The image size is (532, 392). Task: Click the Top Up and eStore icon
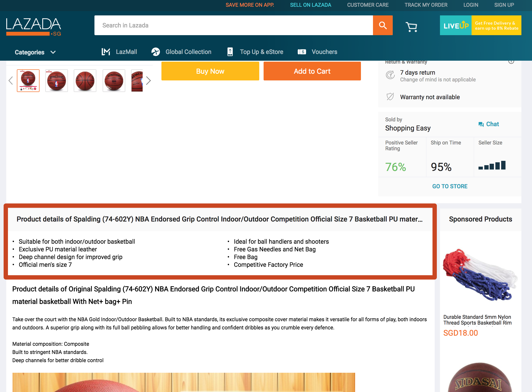tap(230, 52)
